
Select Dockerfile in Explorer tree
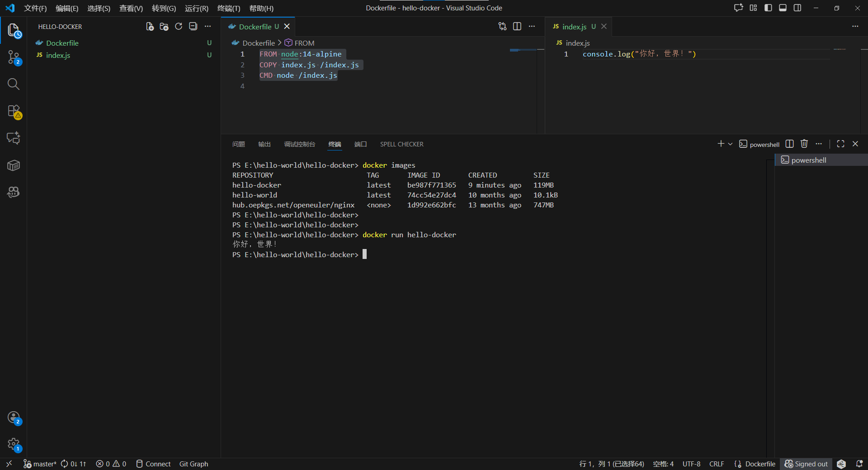(123, 43)
